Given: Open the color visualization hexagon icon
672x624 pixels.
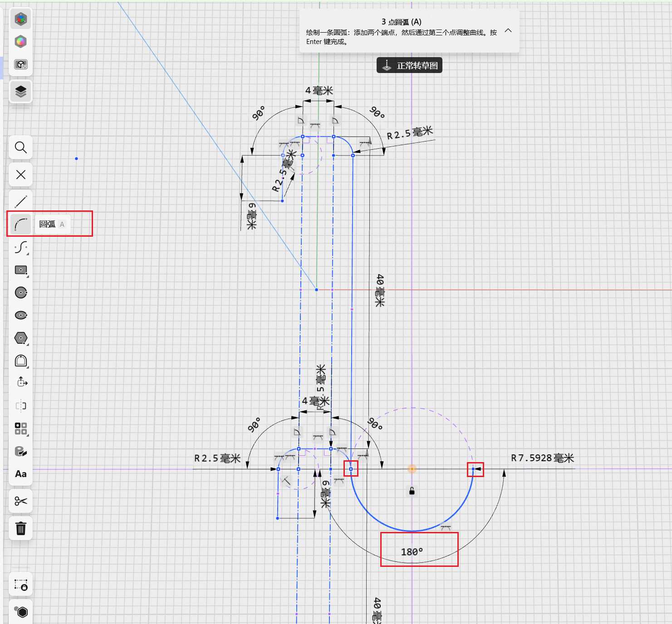Looking at the screenshot, I should (x=21, y=42).
